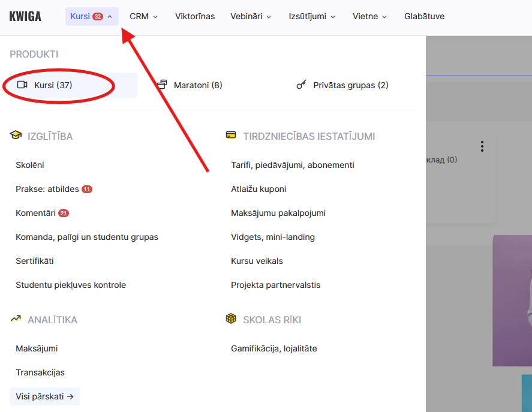This screenshot has height=412, width=532.
Task: Open Viktorīnas in the top menu
Action: click(195, 16)
